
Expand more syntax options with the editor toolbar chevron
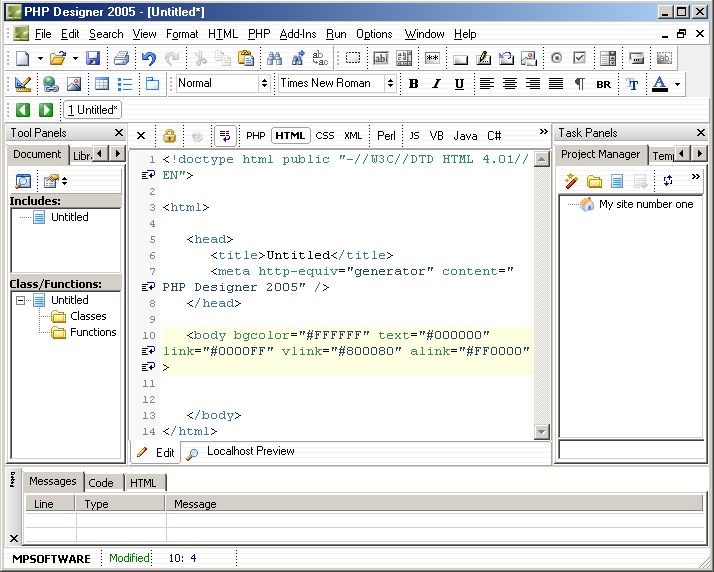pyautogui.click(x=543, y=132)
